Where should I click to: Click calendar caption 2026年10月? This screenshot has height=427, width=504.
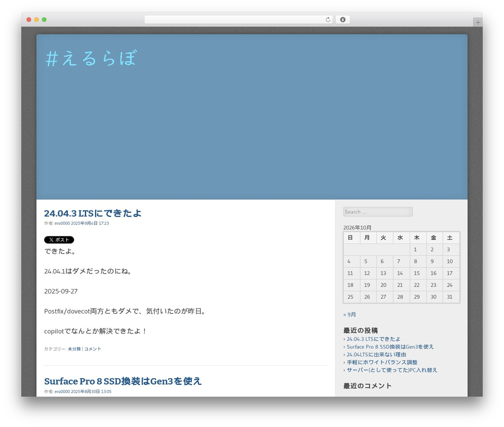pos(358,228)
